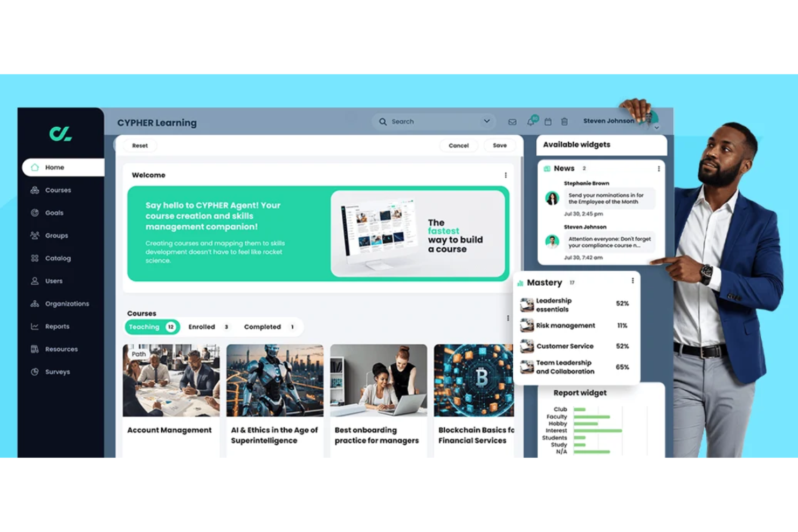798x532 pixels.
Task: Open the Reports section
Action: pyautogui.click(x=57, y=326)
